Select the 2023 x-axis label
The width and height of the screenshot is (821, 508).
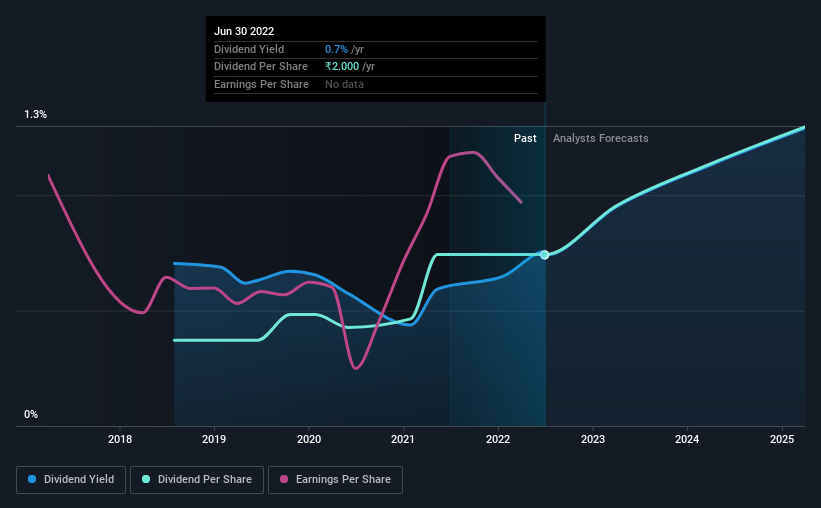click(x=593, y=439)
